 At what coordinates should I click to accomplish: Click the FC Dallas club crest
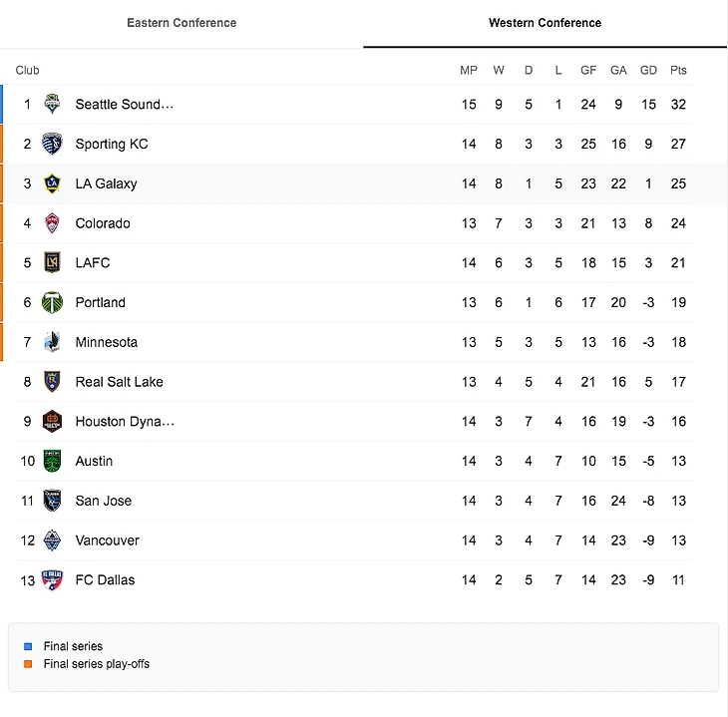[x=52, y=580]
